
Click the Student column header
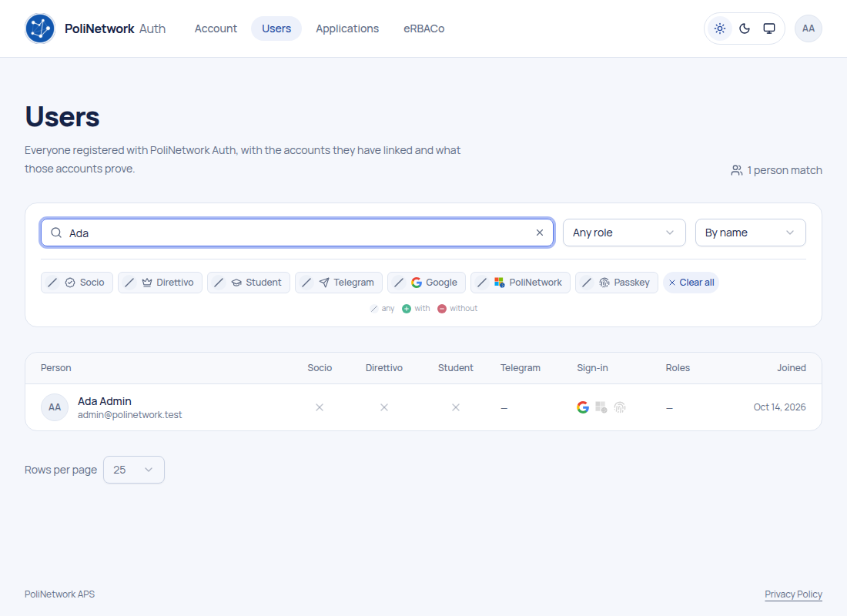click(x=455, y=368)
